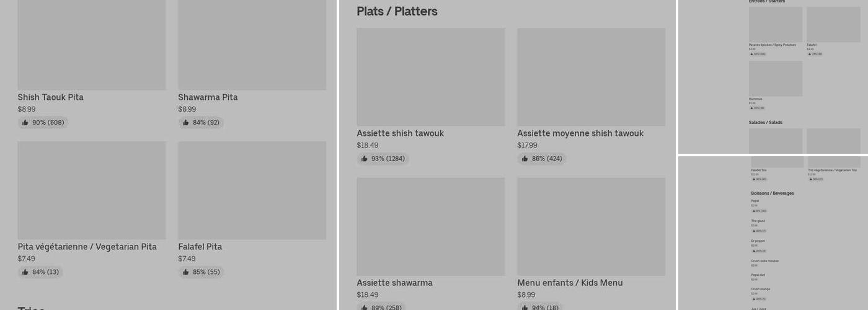This screenshot has width=868, height=310.
Task: Select the Assiette shawarma photo
Action: point(430,226)
